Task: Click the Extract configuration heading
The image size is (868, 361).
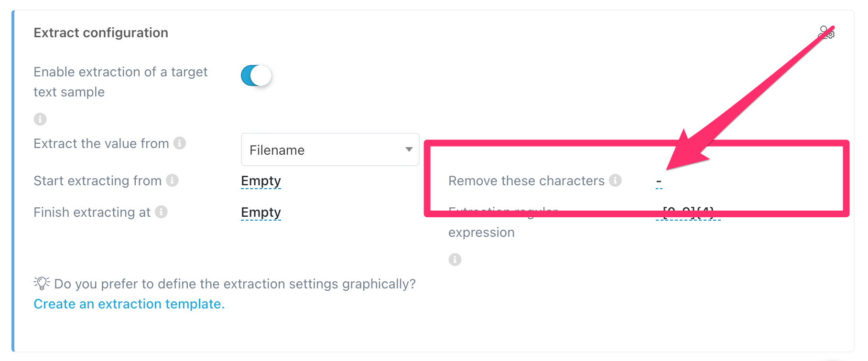Action: click(101, 32)
